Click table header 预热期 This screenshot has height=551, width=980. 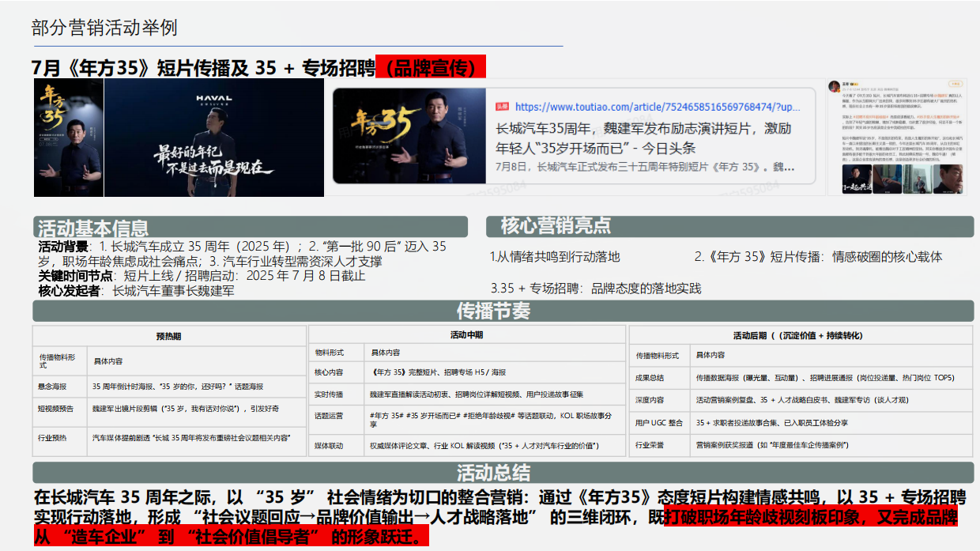coord(168,336)
